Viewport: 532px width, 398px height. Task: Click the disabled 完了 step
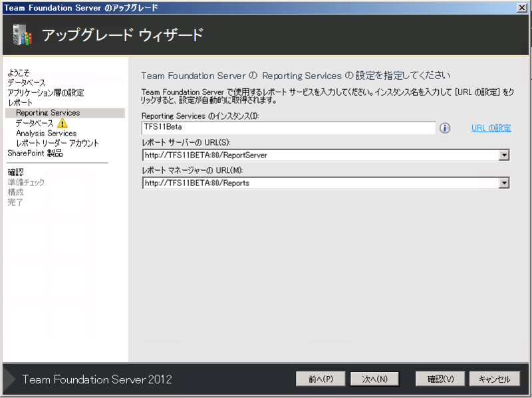click(15, 203)
